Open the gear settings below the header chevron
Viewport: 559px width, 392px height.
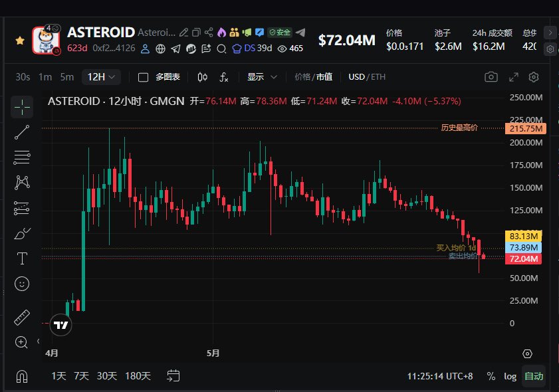(x=550, y=49)
